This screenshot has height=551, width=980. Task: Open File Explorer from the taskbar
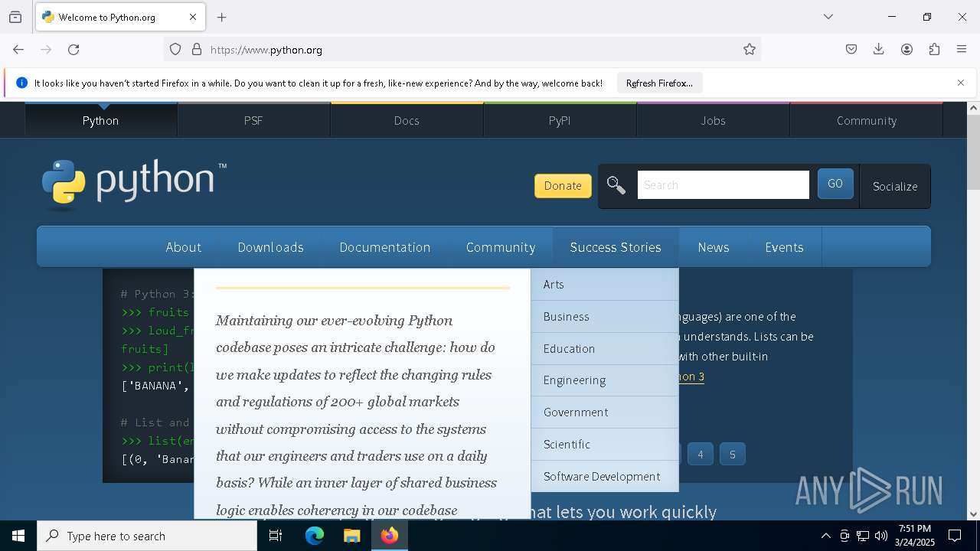[352, 536]
